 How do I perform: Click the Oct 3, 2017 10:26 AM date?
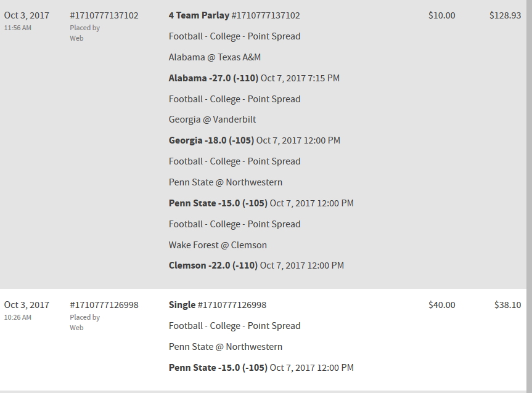click(27, 305)
